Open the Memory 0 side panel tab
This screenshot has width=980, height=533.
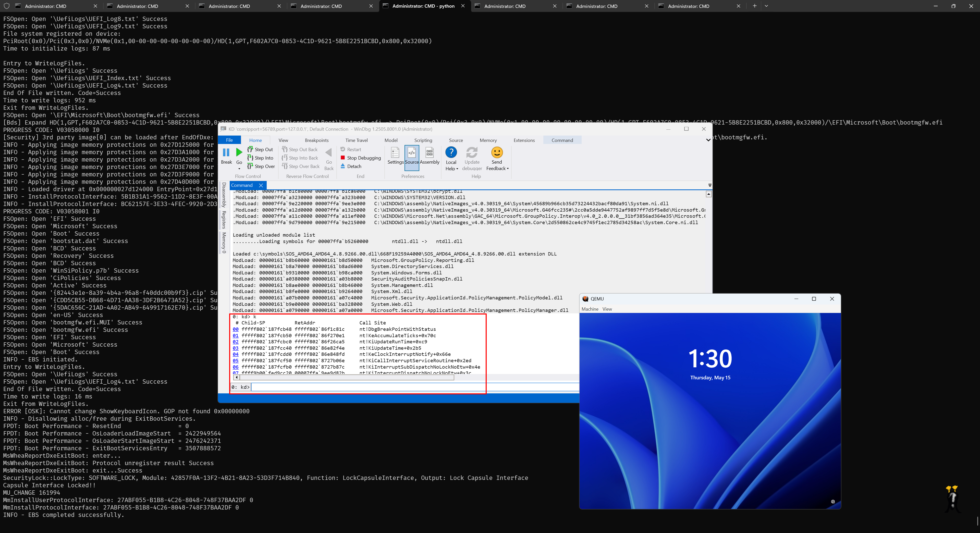pos(224,243)
